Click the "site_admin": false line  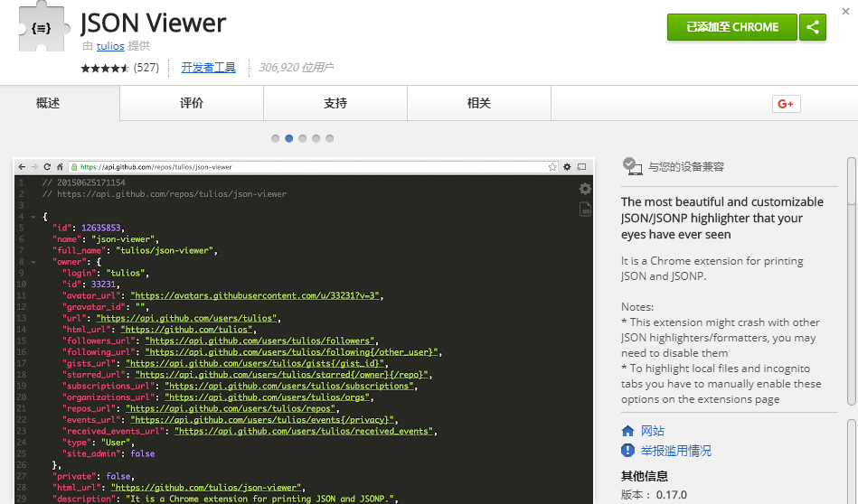(x=108, y=453)
